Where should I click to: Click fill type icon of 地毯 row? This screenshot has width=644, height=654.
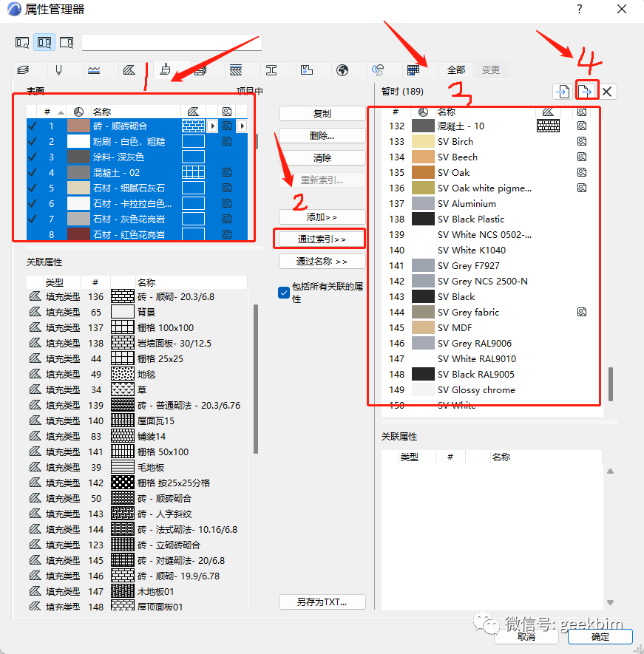click(35, 374)
